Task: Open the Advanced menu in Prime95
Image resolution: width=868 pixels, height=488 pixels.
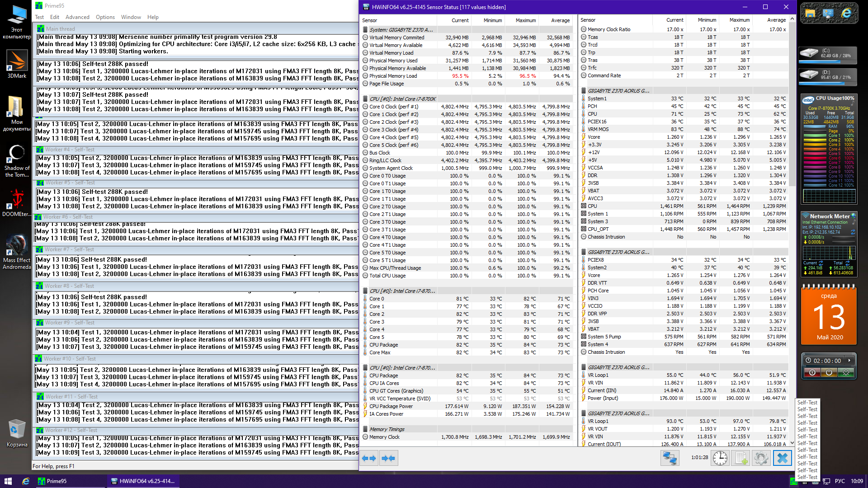Action: click(x=77, y=17)
